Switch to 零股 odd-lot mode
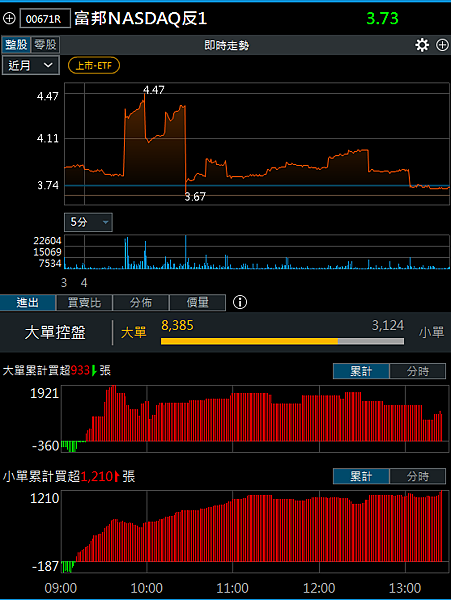The image size is (451, 600). coord(45,45)
